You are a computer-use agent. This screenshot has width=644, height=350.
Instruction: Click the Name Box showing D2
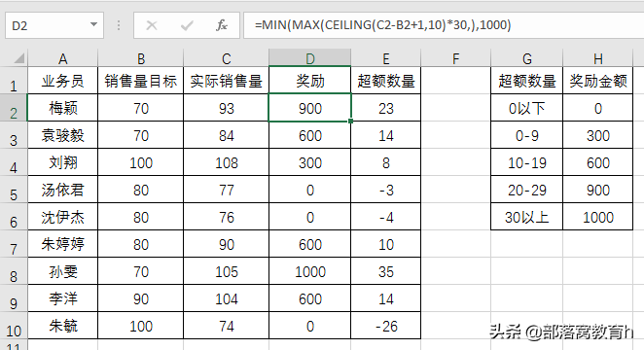point(54,25)
